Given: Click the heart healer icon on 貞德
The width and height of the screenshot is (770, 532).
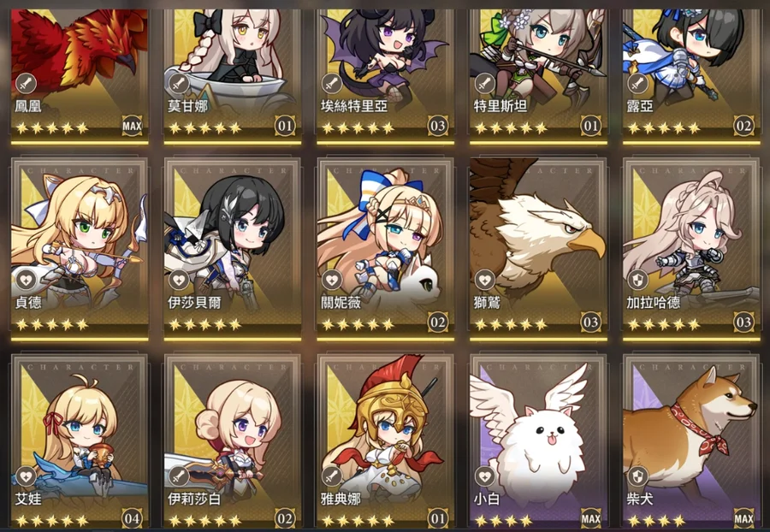Looking at the screenshot, I should click(26, 281).
